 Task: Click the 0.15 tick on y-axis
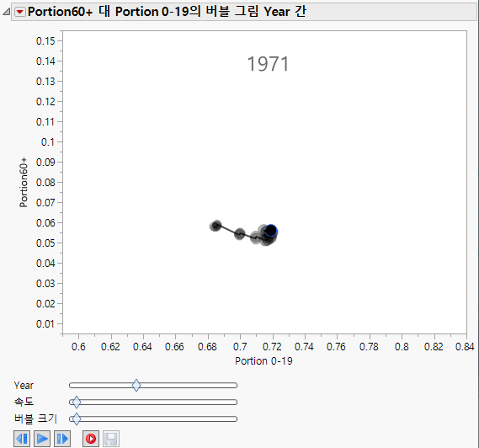coord(45,41)
